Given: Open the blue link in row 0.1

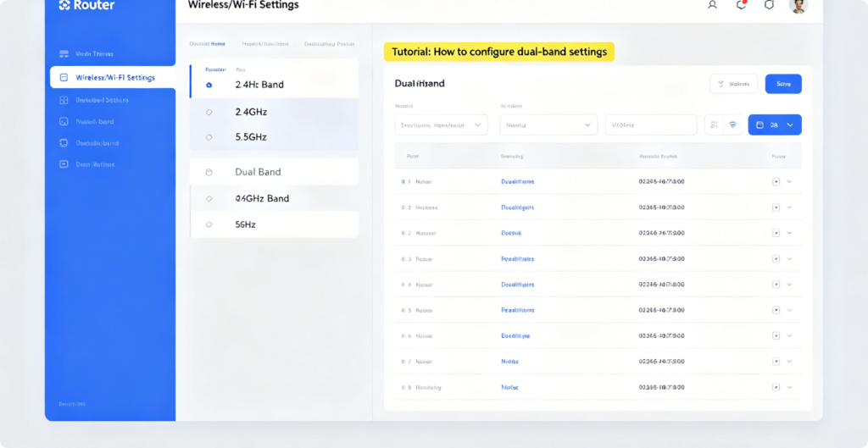Looking at the screenshot, I should (518, 181).
